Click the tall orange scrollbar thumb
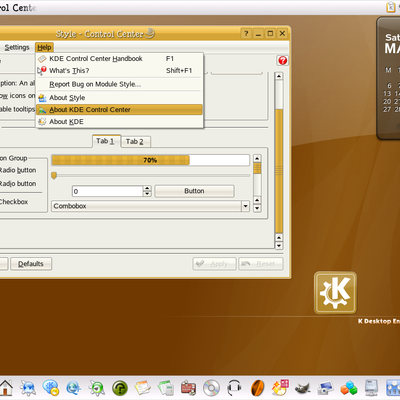Screen dimensions: 400x400 [279, 171]
